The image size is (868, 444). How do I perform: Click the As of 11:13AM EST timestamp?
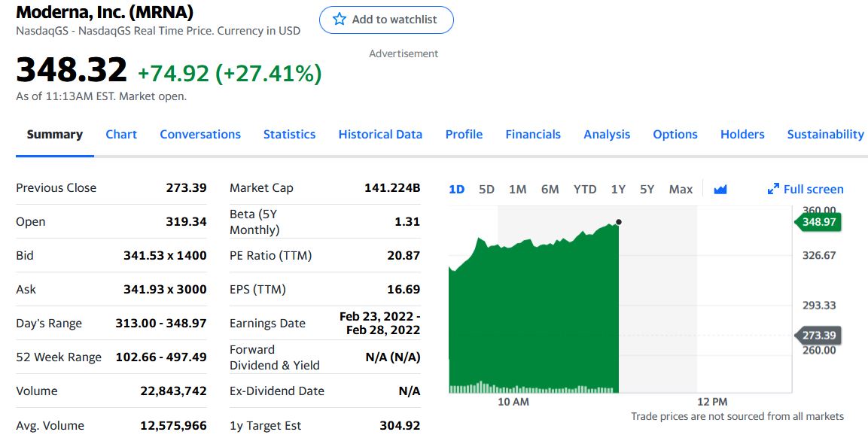pos(102,96)
